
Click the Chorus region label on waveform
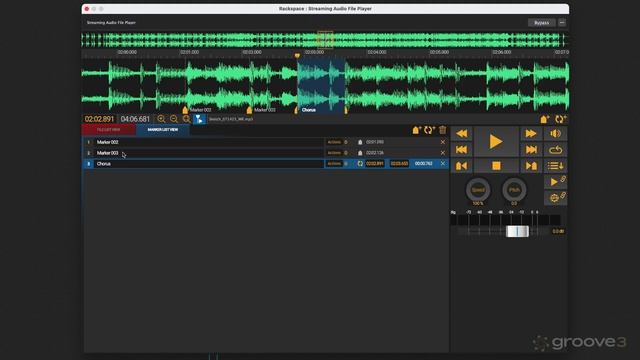[x=309, y=110]
